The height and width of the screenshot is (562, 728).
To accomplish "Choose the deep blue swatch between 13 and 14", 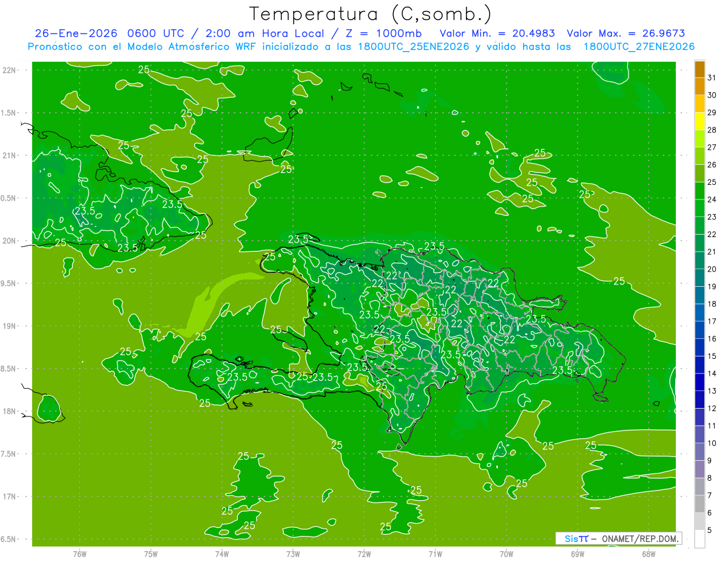I will point(699,382).
